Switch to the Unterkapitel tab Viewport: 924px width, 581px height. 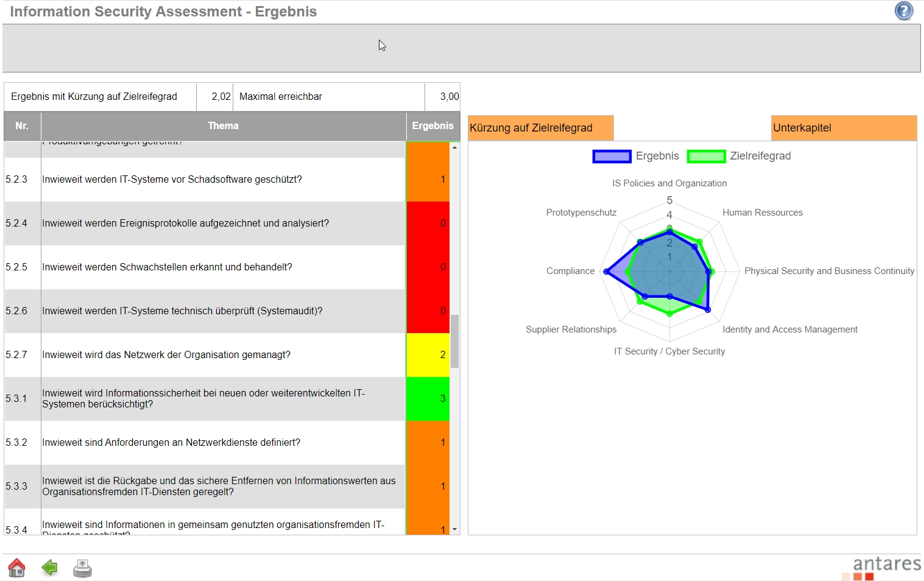pos(843,128)
